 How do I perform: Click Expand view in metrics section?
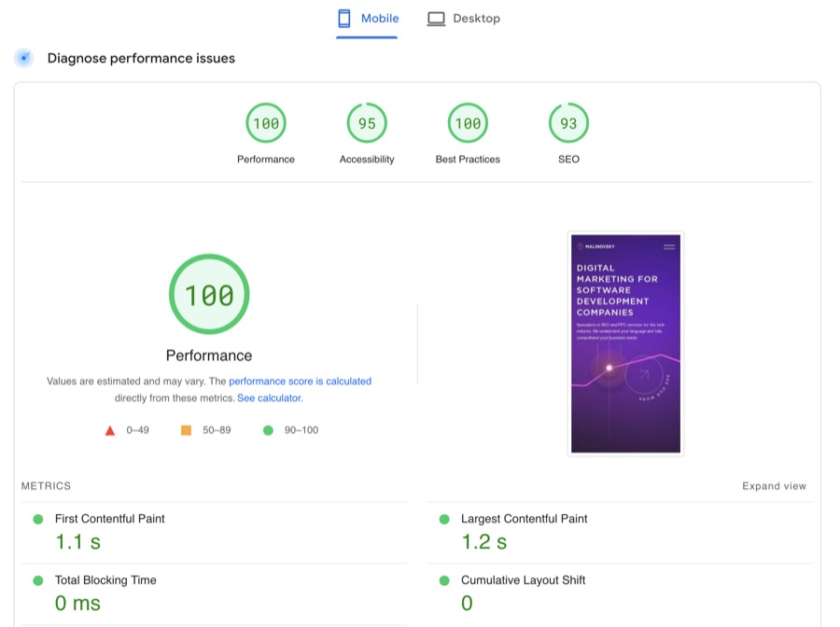(774, 485)
